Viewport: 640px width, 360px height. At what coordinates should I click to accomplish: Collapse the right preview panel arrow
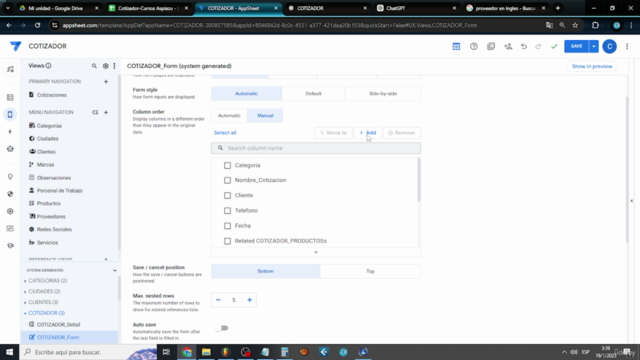click(632, 201)
